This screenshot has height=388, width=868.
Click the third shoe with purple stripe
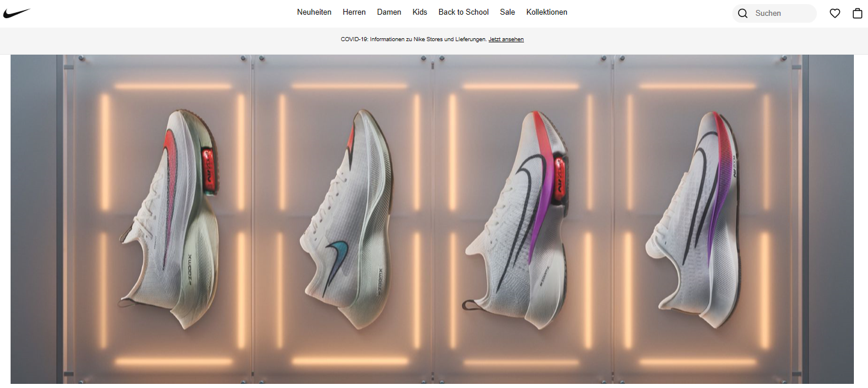point(515,219)
